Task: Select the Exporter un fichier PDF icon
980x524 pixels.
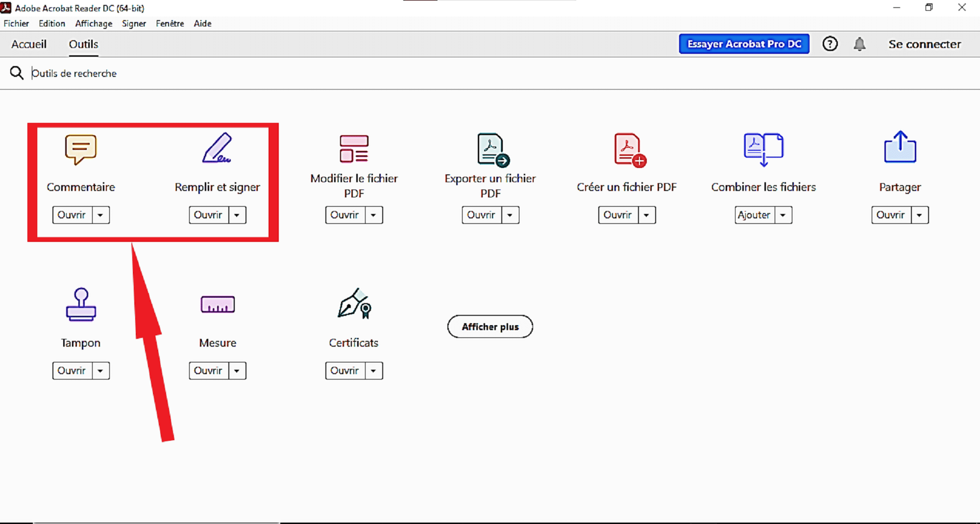Action: tap(493, 150)
